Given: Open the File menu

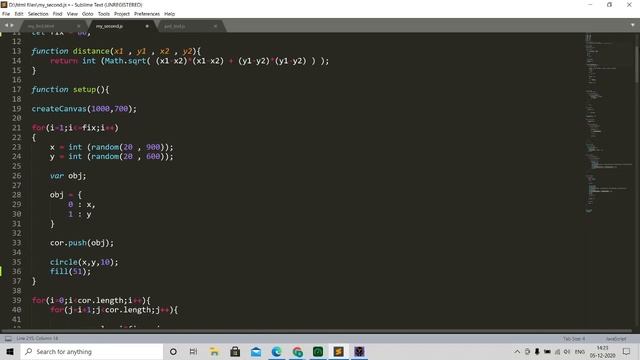Looking at the screenshot, I should (6, 14).
